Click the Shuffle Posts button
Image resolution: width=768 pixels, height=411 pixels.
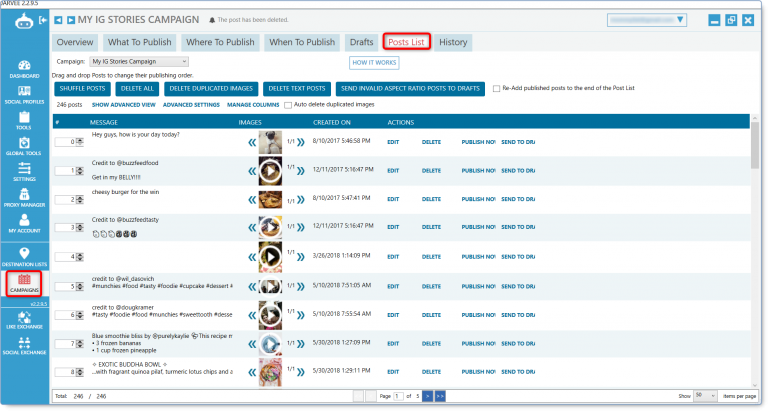point(82,89)
